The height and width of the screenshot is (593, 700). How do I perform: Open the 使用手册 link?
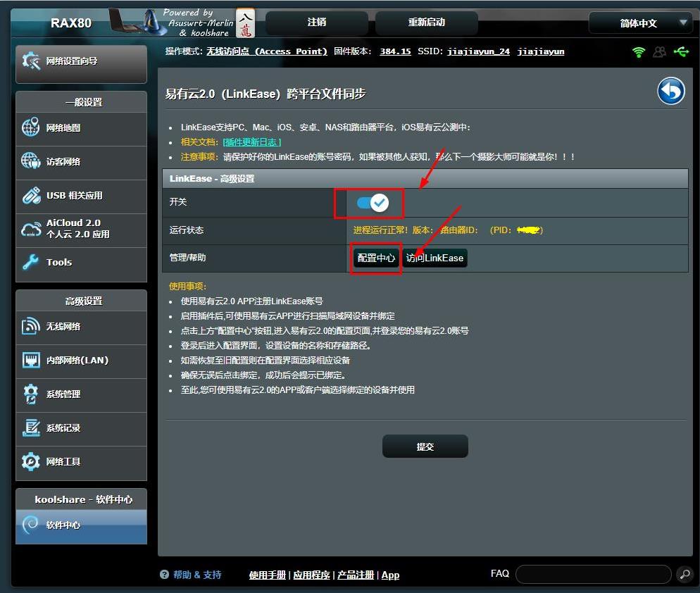(267, 575)
